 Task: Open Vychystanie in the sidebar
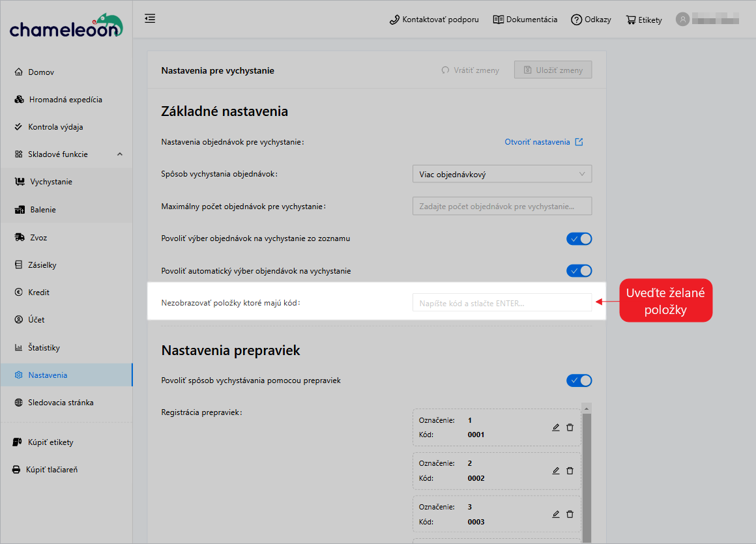click(x=51, y=182)
